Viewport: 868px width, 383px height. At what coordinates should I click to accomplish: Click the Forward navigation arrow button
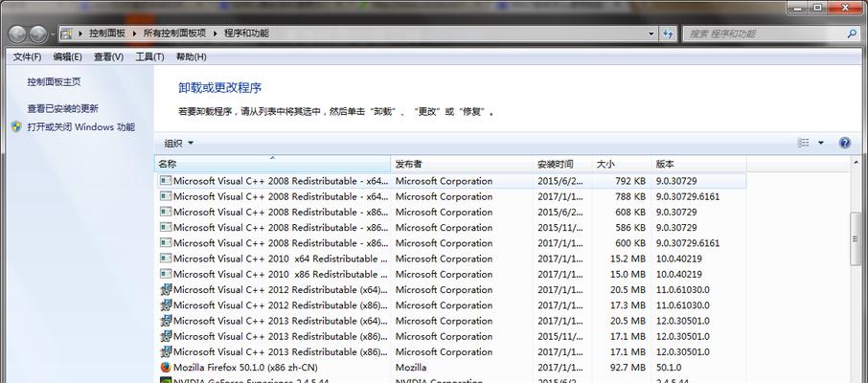37,34
